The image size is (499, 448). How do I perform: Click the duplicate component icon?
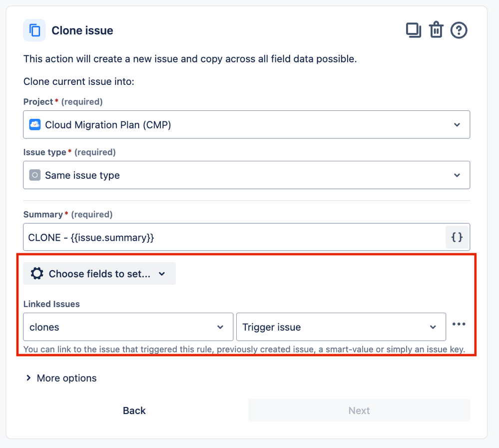click(414, 30)
